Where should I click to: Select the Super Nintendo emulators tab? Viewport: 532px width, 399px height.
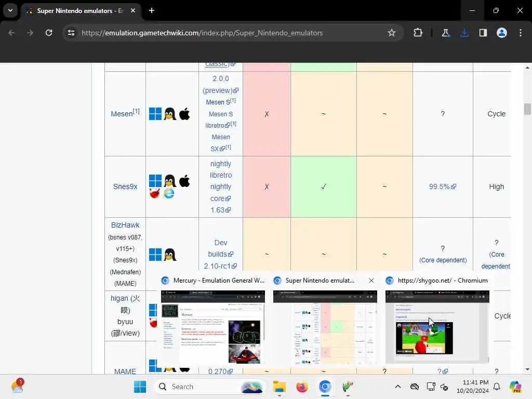pos(80,11)
